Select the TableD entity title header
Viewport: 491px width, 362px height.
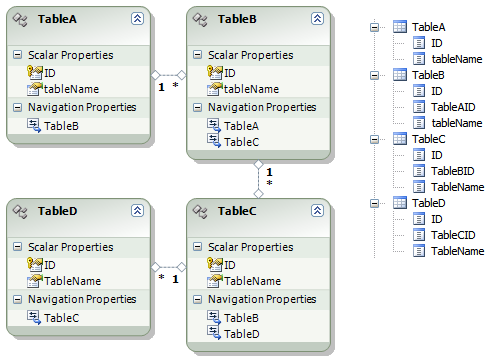tap(57, 211)
